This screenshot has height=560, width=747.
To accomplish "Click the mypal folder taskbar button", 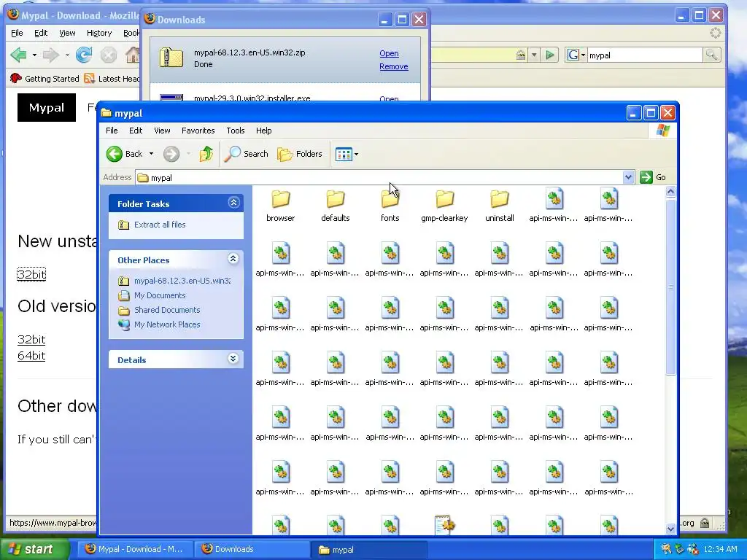I will (368, 549).
